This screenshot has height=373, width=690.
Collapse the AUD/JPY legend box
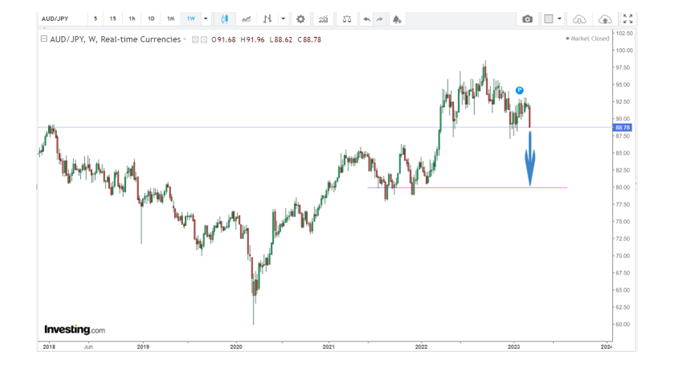(x=44, y=39)
